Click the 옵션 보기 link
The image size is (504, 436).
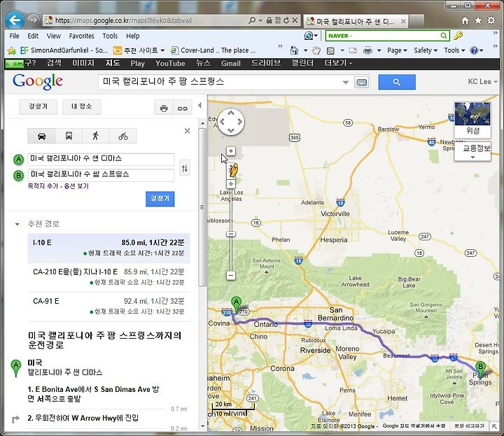tap(76, 186)
